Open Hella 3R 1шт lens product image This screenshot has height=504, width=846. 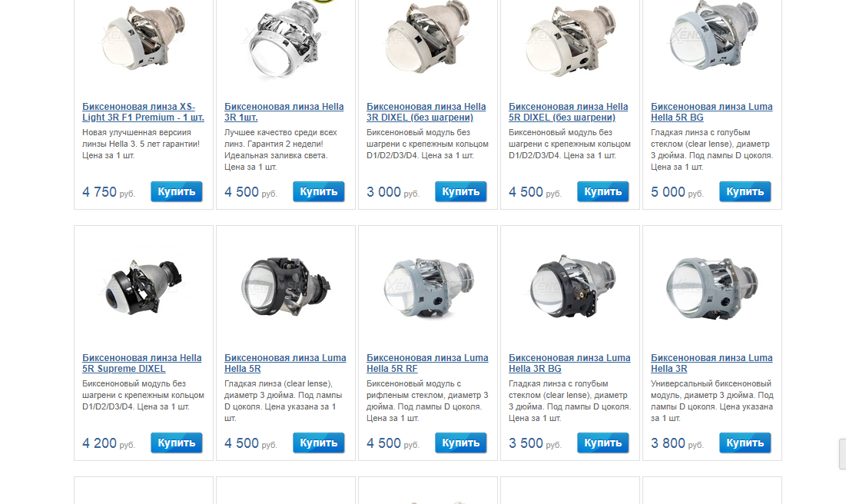[x=286, y=39]
